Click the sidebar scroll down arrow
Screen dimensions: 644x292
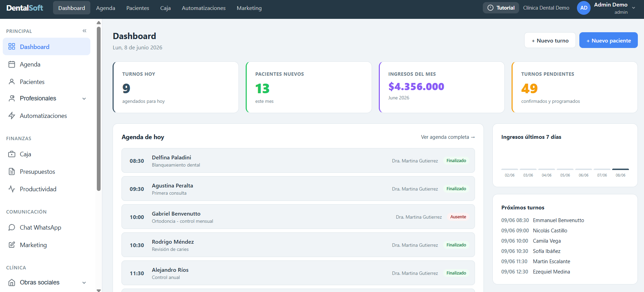[x=99, y=290]
